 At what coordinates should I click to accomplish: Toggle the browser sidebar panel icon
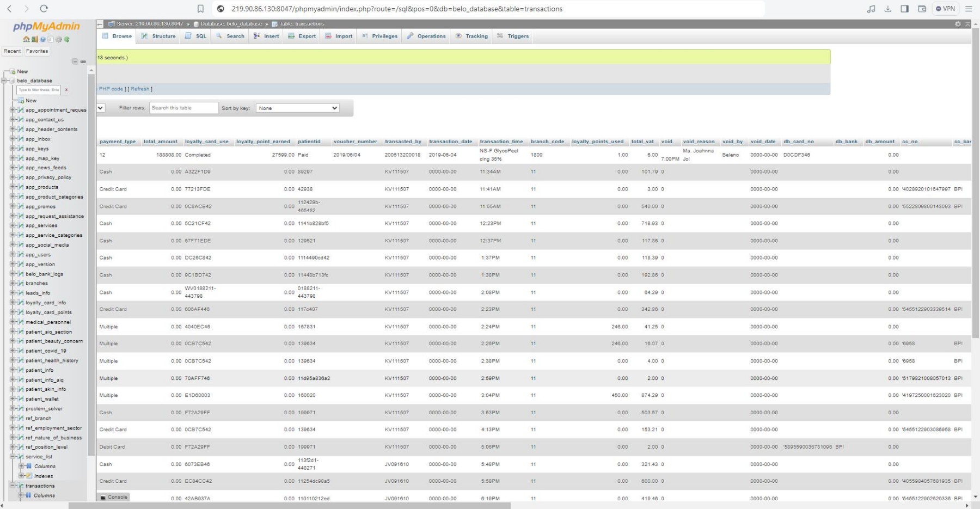point(904,9)
